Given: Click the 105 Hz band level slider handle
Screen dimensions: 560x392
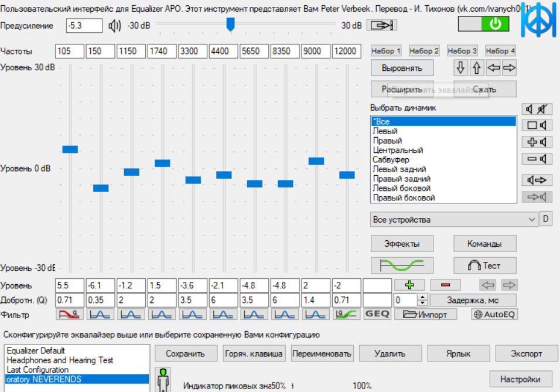Looking at the screenshot, I should (70, 149).
